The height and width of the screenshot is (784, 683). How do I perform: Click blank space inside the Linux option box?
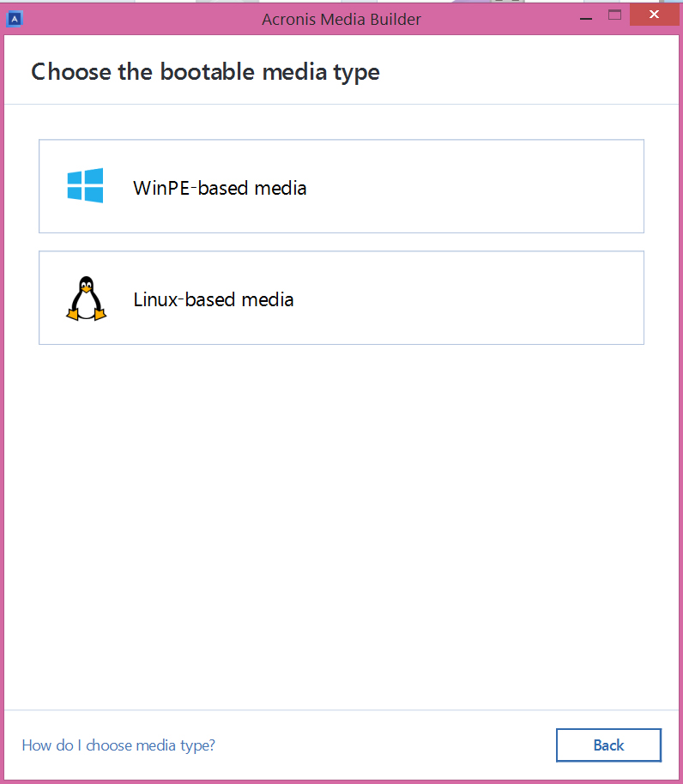[475, 298]
